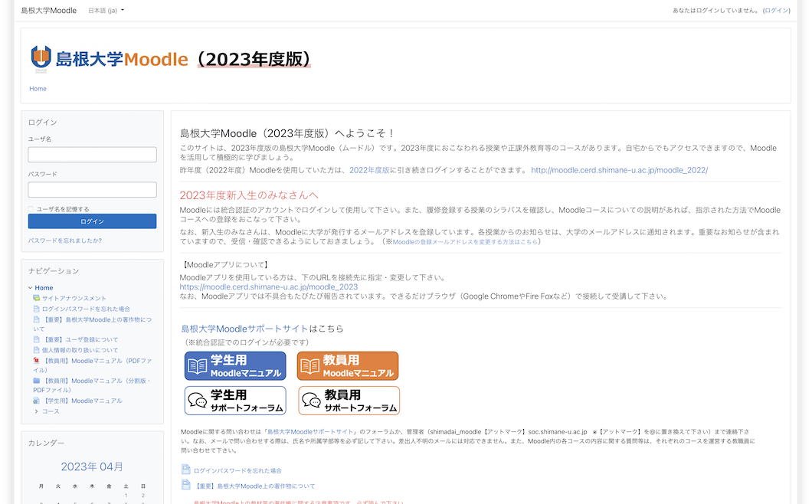Click the パスワード input field
This screenshot has width=812, height=504.
tap(92, 190)
